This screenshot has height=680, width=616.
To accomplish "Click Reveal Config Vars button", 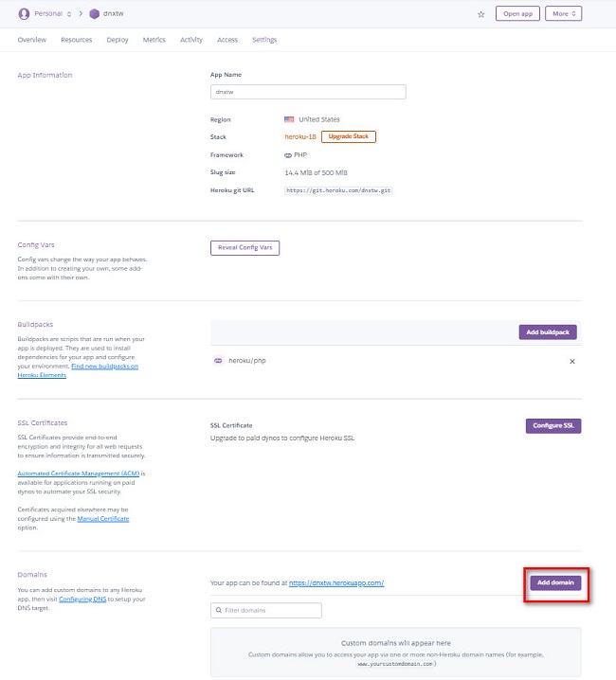I will click(x=245, y=247).
